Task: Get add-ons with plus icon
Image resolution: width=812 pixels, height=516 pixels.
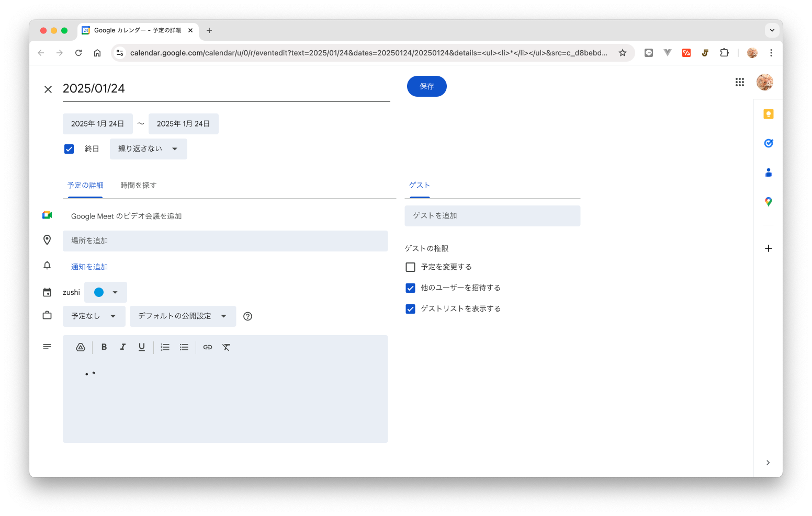Action: [769, 248]
